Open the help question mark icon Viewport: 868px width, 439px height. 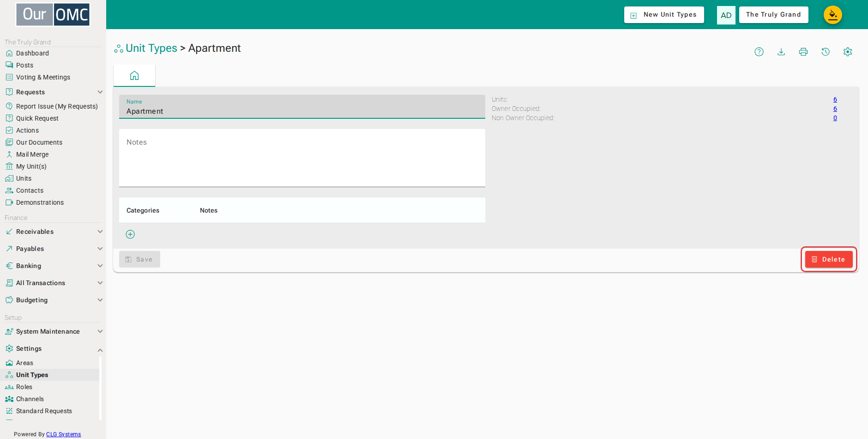[759, 52]
